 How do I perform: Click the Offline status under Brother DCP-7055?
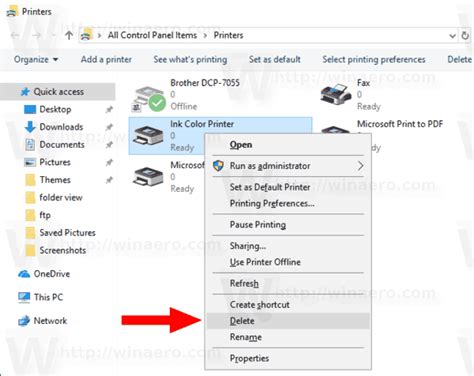[x=184, y=106]
